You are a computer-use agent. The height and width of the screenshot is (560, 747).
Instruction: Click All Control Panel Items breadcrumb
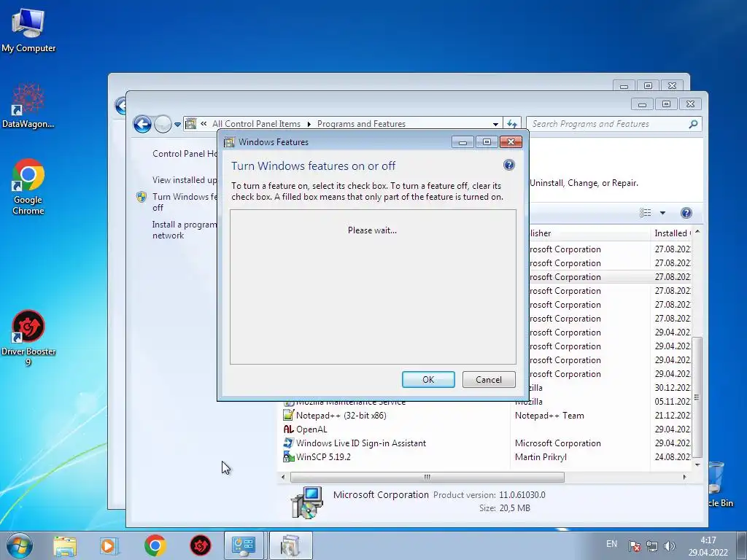point(256,124)
